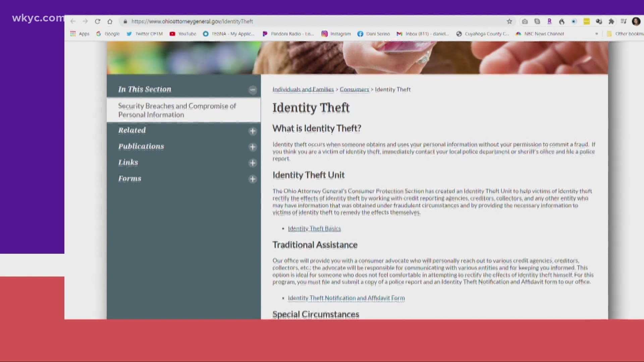Screen dimensions: 644x362
Task: Follow the Identity Theft Basics link
Action: 314,229
